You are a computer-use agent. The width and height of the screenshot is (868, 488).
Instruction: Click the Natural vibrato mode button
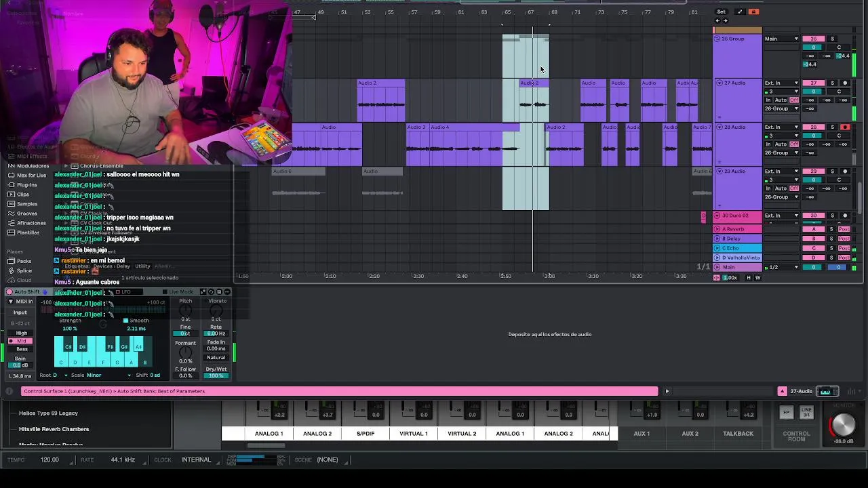(x=216, y=357)
